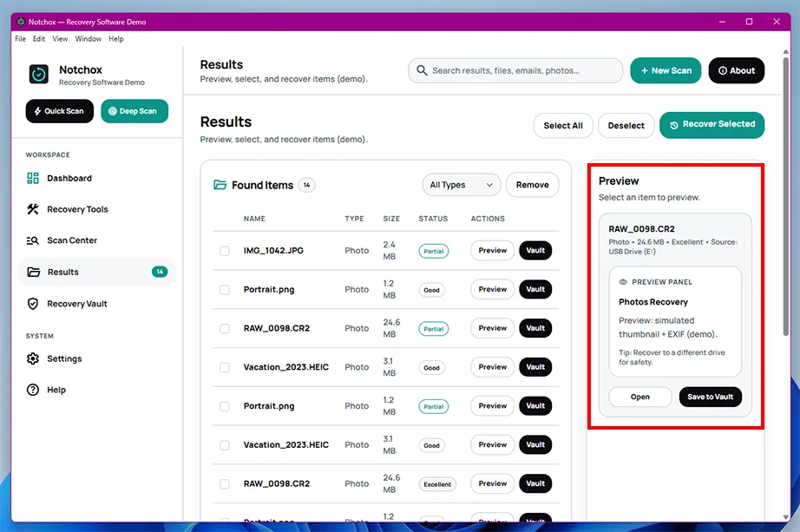Click the app icon in title bar
The height and width of the screenshot is (532, 800).
coord(21,22)
